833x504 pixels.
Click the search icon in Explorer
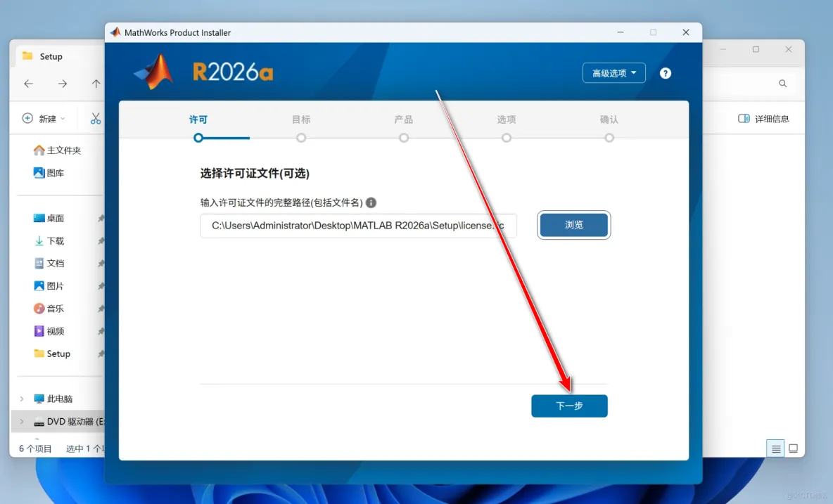[782, 83]
